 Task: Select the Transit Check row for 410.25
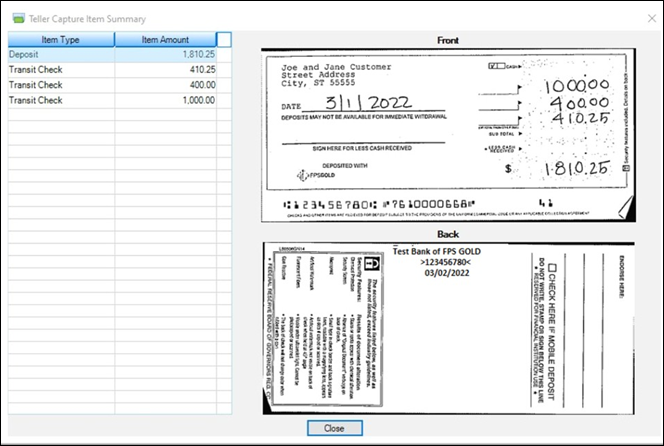[x=120, y=69]
